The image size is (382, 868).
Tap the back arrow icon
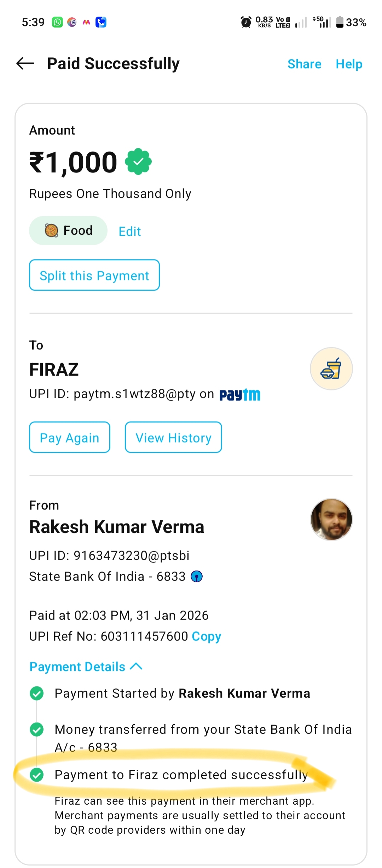pyautogui.click(x=25, y=64)
